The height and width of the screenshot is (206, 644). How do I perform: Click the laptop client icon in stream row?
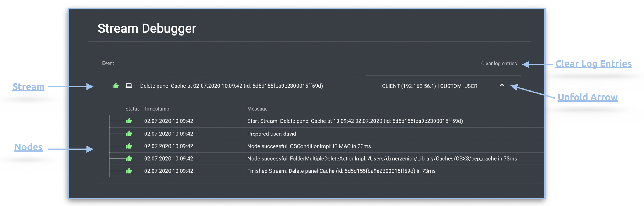[x=129, y=86]
